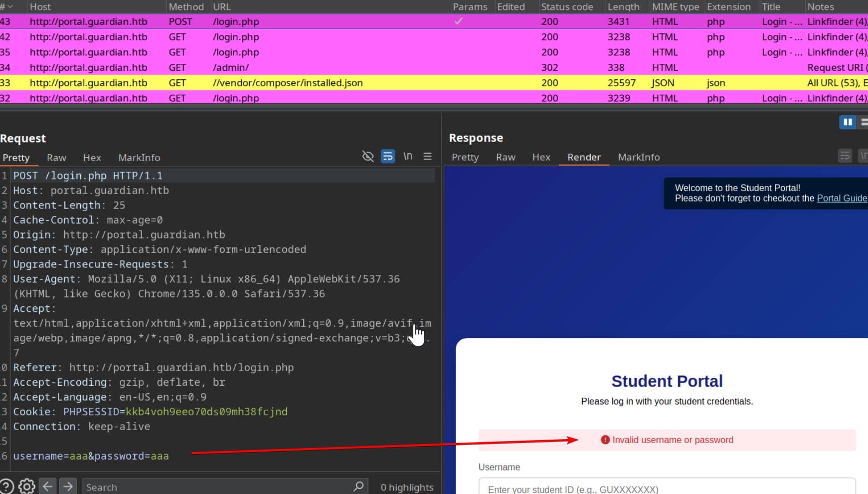Select history row 42 GET /login.php

tap(434, 37)
